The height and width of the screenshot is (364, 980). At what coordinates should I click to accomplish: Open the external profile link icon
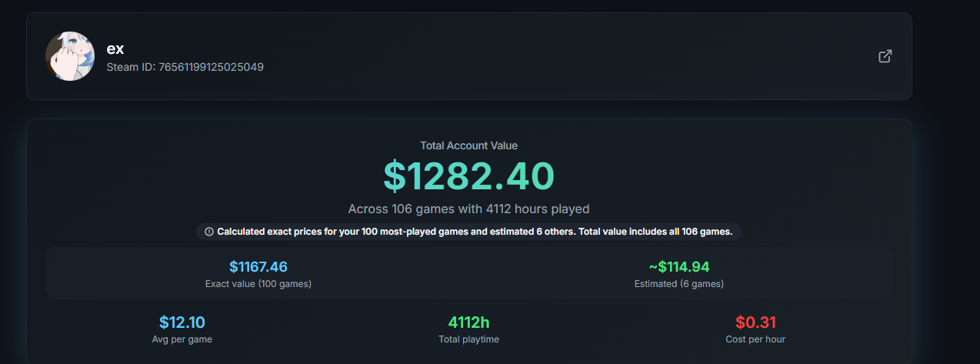click(885, 56)
